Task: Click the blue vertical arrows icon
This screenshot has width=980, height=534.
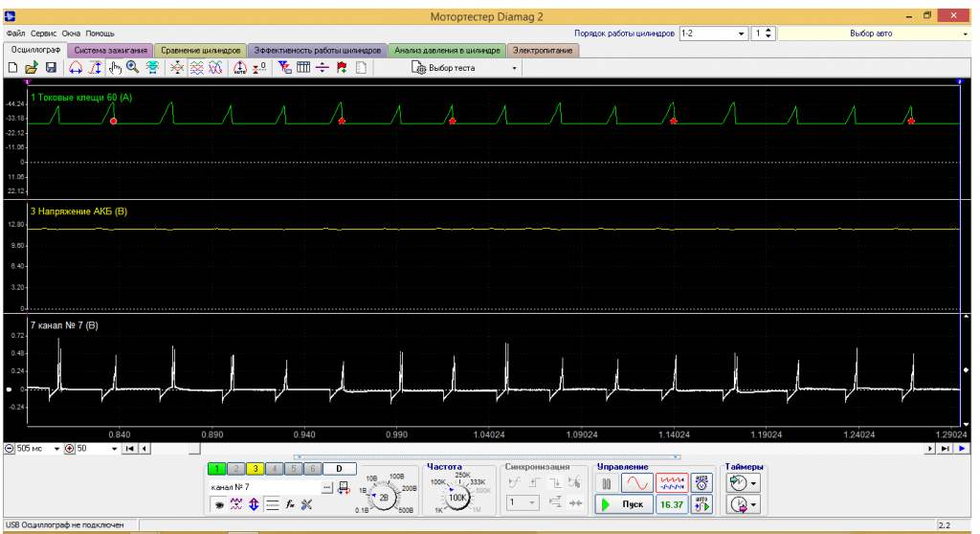Action: 254,504
